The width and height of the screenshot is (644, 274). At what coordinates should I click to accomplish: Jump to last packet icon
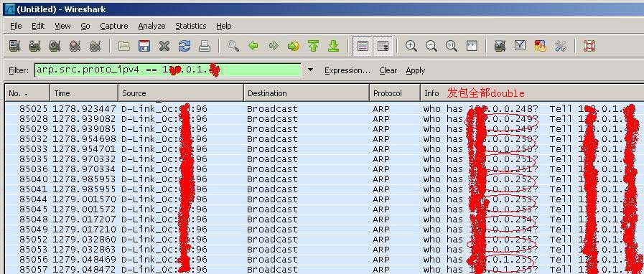334,46
